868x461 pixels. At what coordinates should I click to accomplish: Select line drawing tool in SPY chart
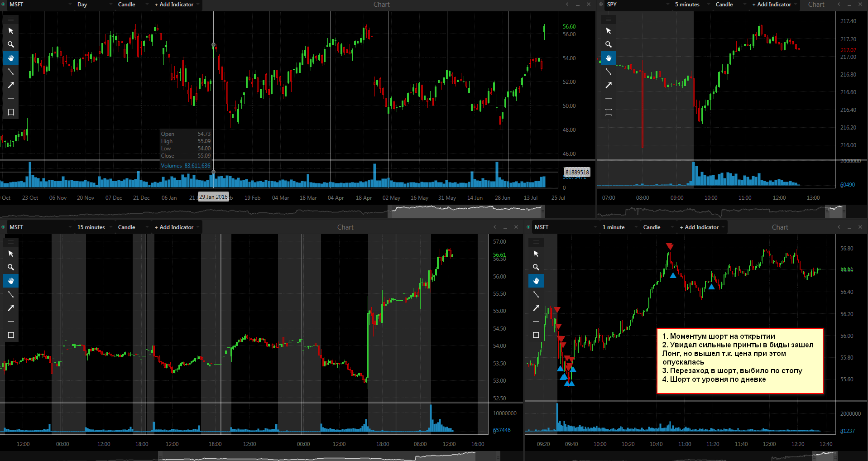(609, 72)
